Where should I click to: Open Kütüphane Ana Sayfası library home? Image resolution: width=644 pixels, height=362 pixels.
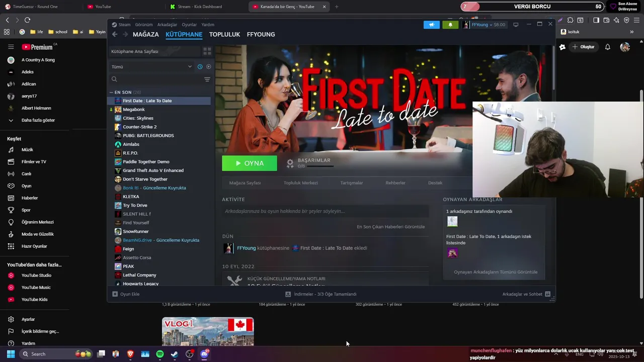pyautogui.click(x=155, y=51)
